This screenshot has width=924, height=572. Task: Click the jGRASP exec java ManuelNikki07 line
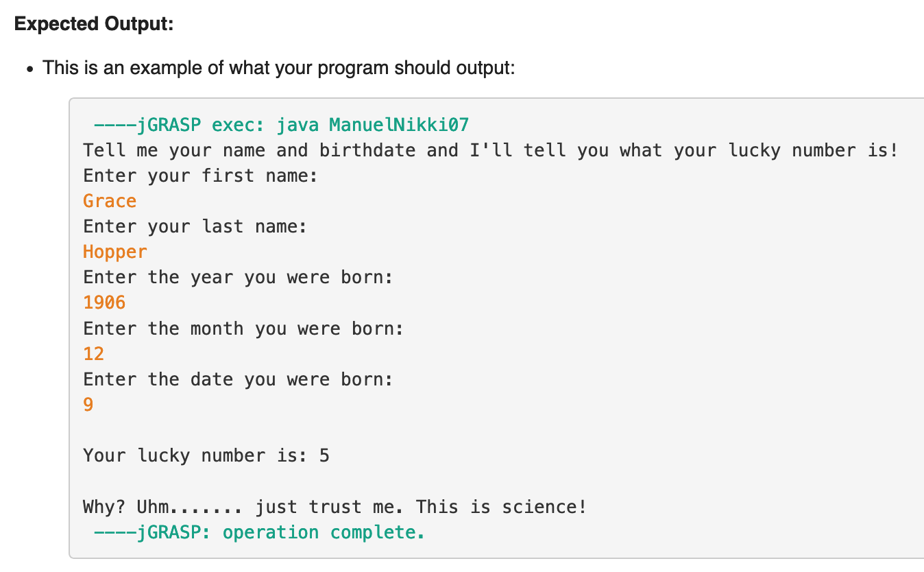coord(281,125)
